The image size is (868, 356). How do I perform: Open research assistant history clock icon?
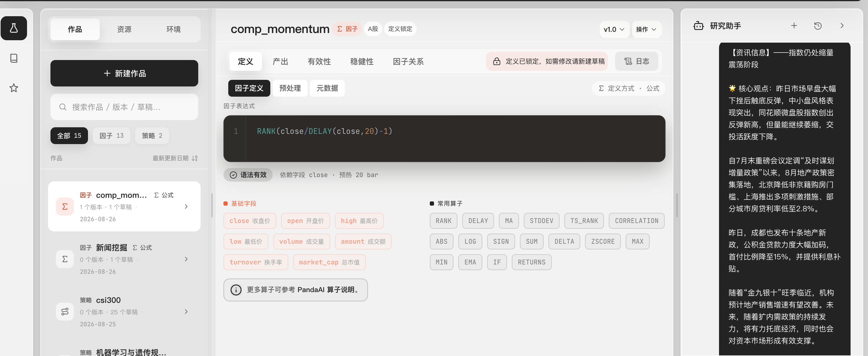click(x=818, y=26)
